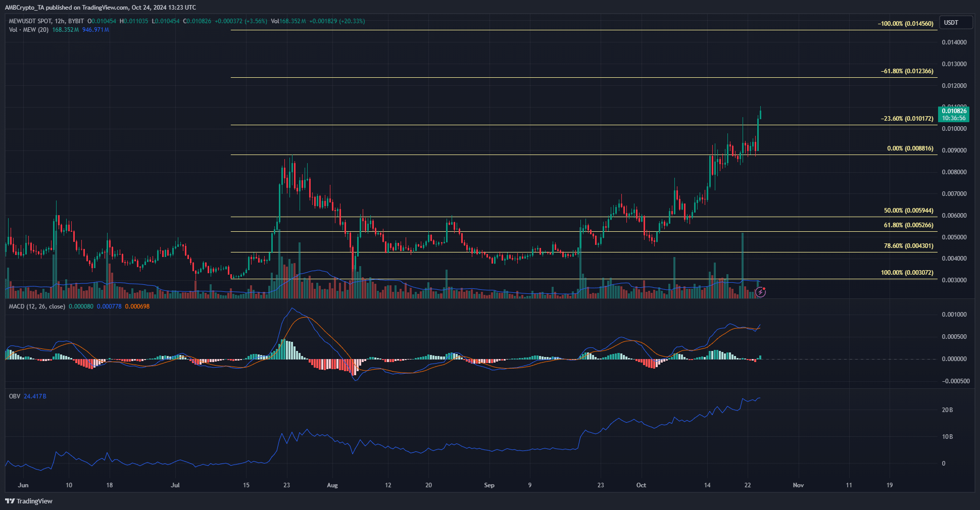Click the 0.003000 price axis label

tap(954, 280)
